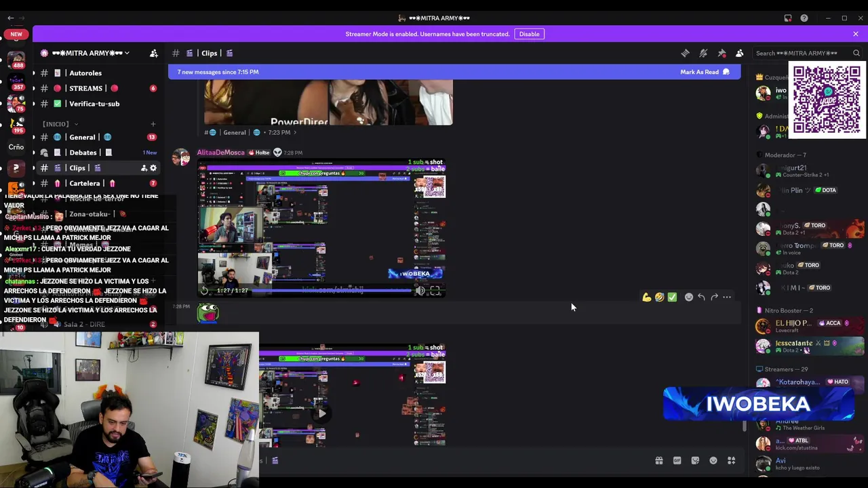Add the flexed biceps quick reaction
The height and width of the screenshot is (488, 868).
(646, 297)
